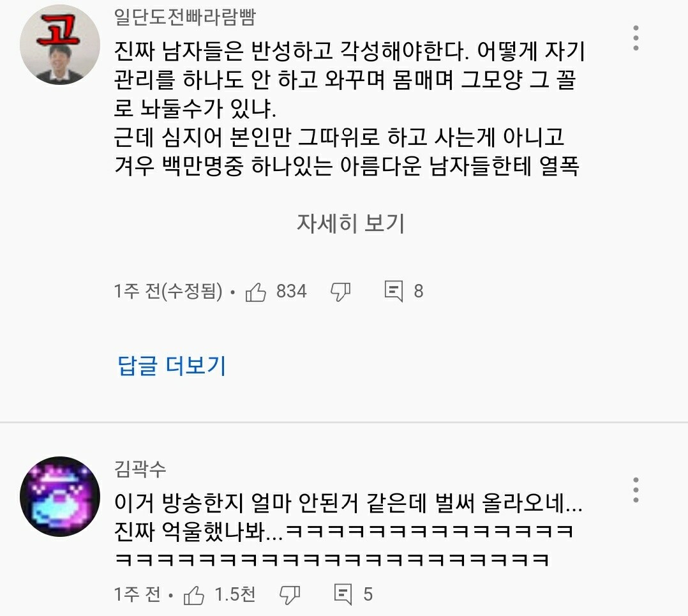This screenshot has width=688, height=616.
Task: Open 일단도전빠라람빰 profile avatar
Action: (60, 44)
